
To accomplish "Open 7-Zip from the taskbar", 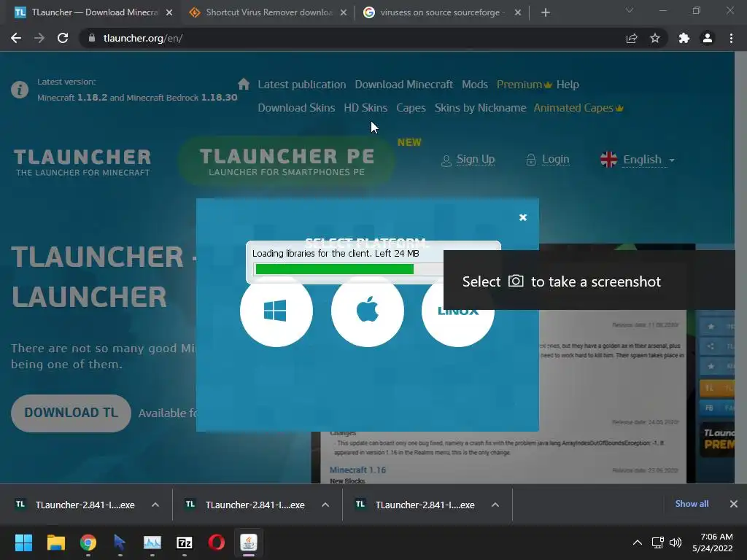I will [x=185, y=542].
